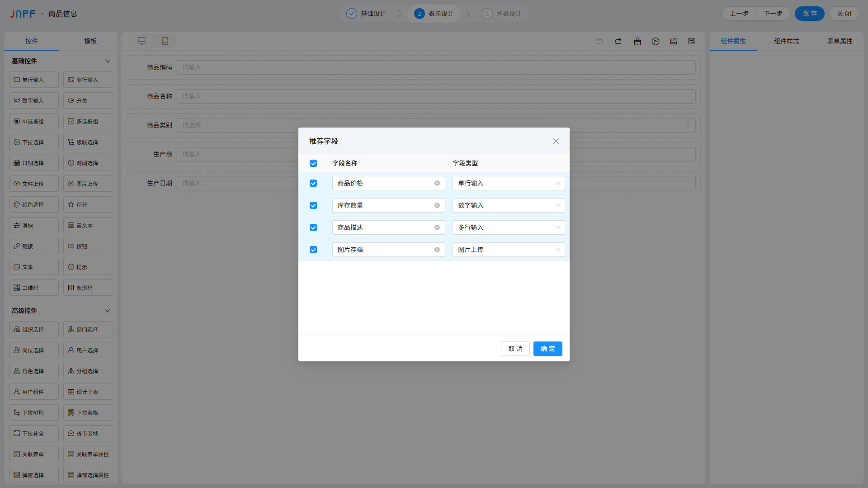Click the 取消 cancel button
The height and width of the screenshot is (488, 868).
tap(515, 349)
